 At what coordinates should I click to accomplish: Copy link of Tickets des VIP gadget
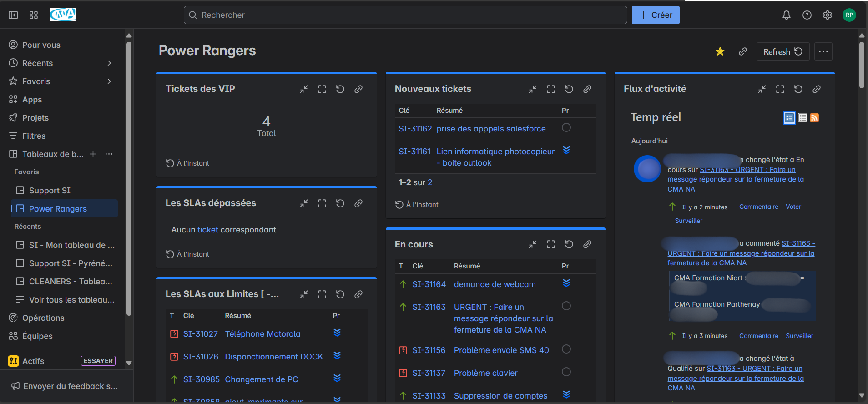[358, 89]
